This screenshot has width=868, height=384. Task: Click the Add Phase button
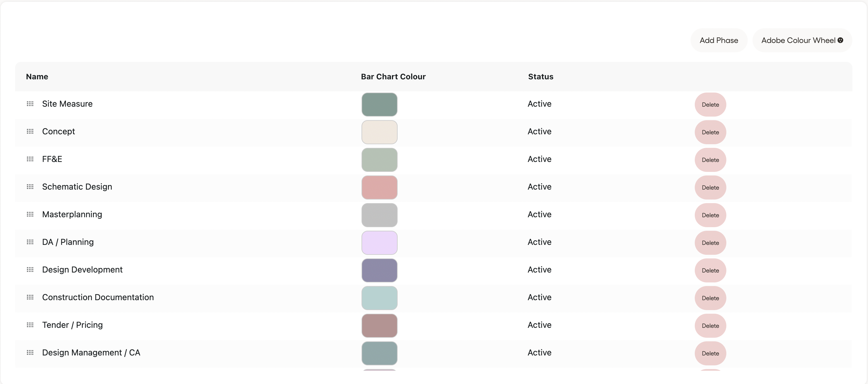click(x=719, y=40)
